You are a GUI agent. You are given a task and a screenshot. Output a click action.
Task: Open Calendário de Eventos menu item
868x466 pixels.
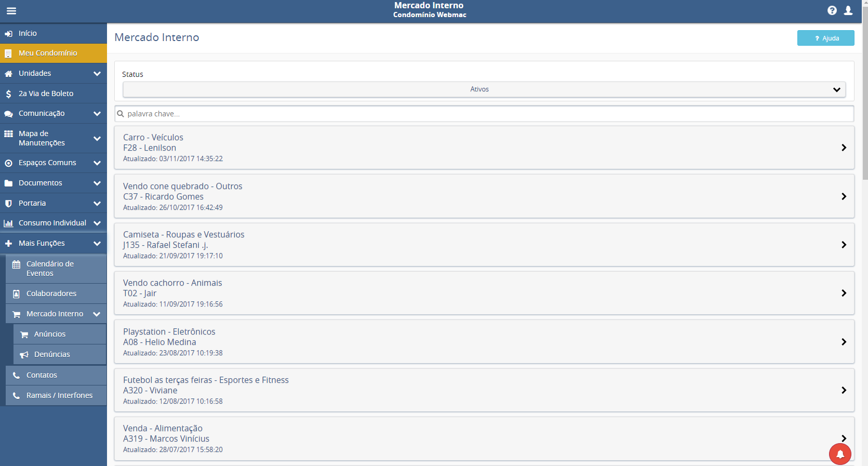[56, 269]
